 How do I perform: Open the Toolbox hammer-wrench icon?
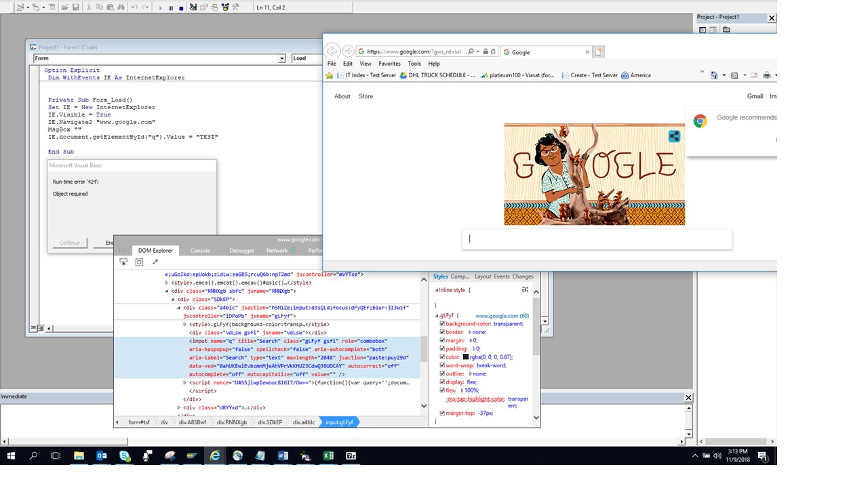(x=235, y=7)
